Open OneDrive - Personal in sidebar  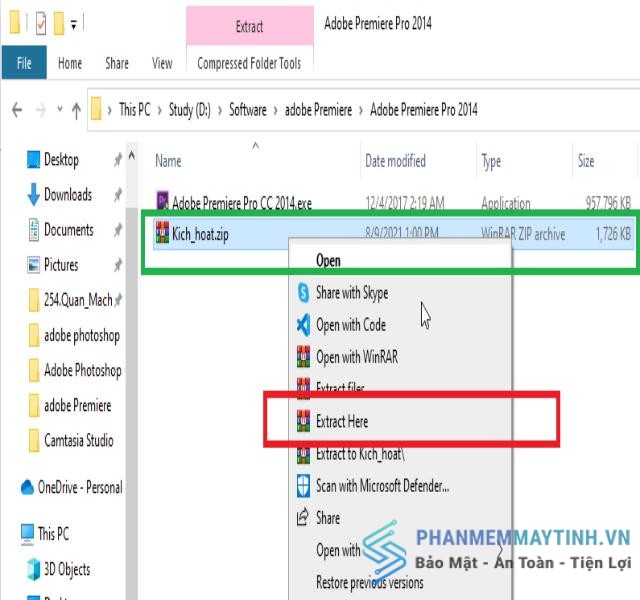pyautogui.click(x=80, y=487)
